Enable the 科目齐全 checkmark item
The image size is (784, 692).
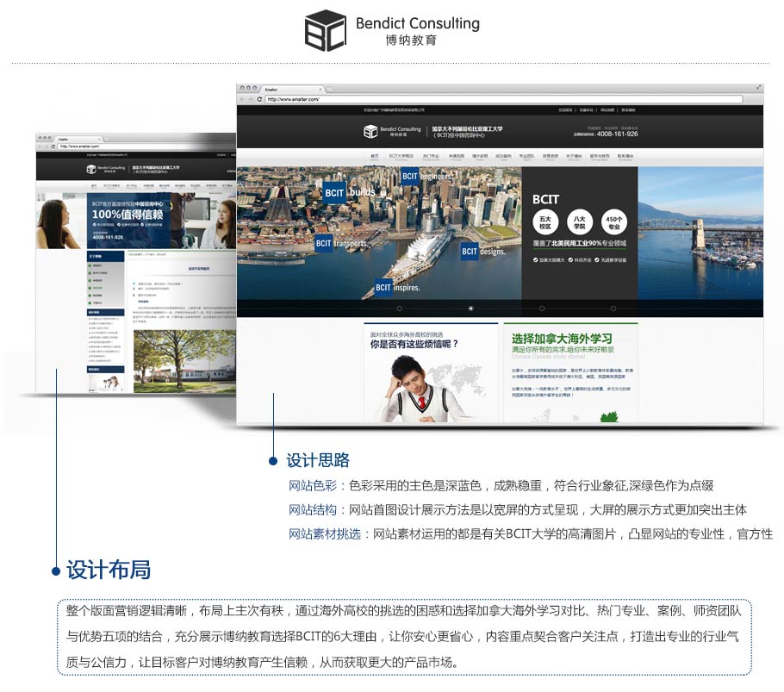point(579,259)
